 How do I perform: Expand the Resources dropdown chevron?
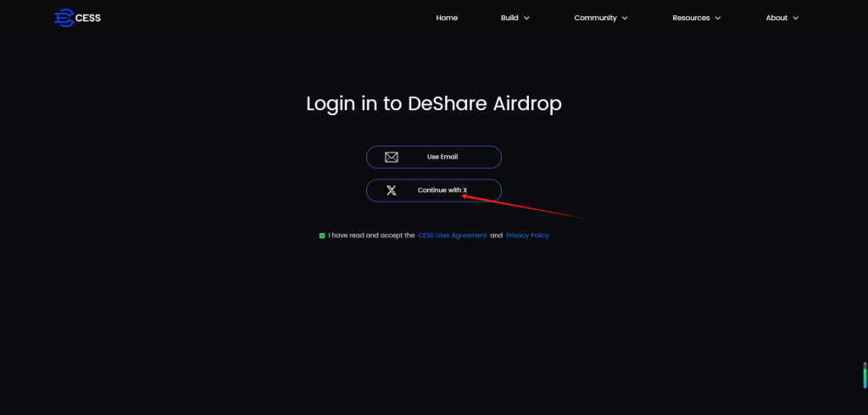[717, 19]
